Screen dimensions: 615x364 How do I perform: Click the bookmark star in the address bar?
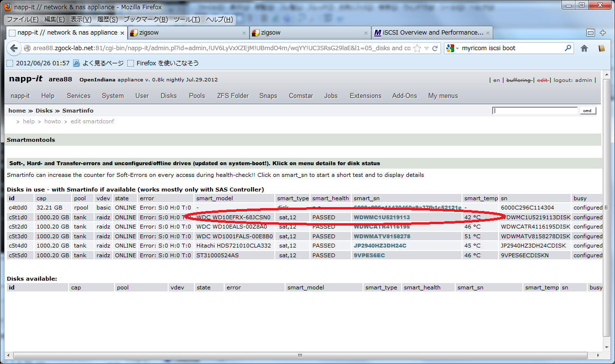point(417,48)
